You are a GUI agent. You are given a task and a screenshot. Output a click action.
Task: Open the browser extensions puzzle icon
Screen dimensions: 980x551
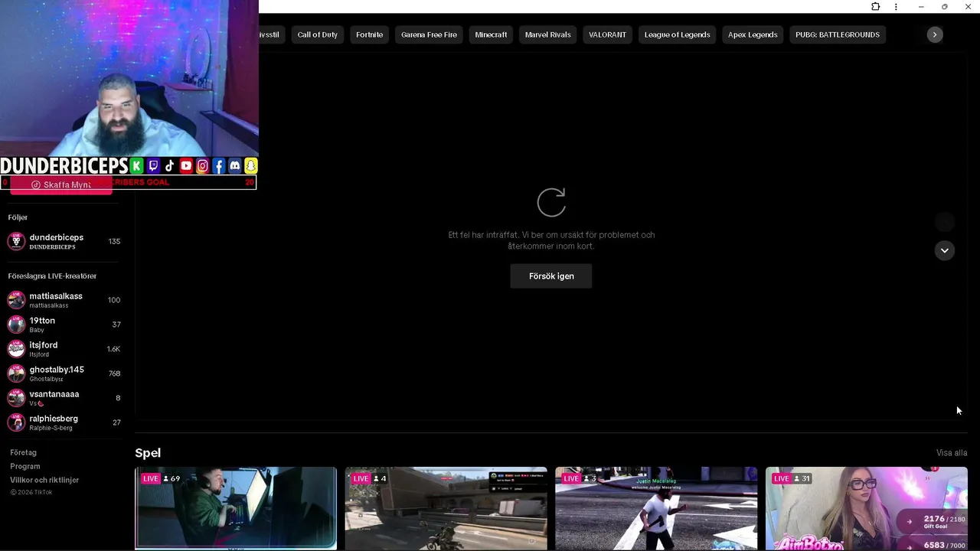(875, 7)
